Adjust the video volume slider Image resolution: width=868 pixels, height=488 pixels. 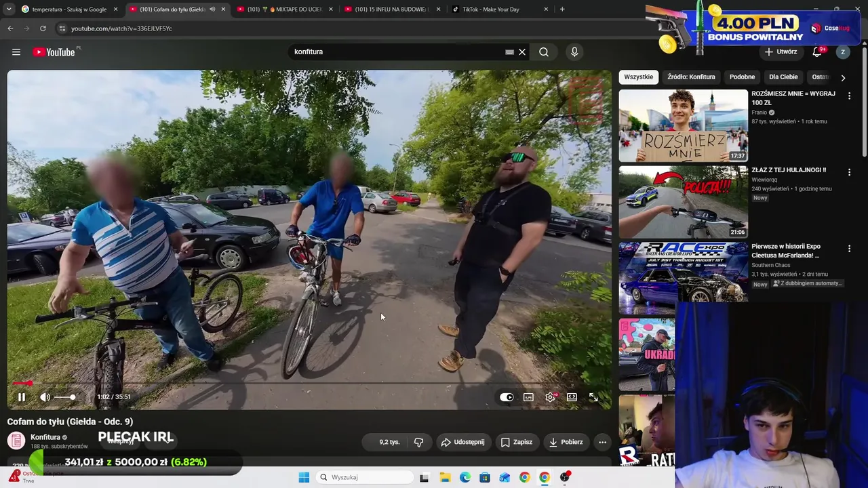65,397
